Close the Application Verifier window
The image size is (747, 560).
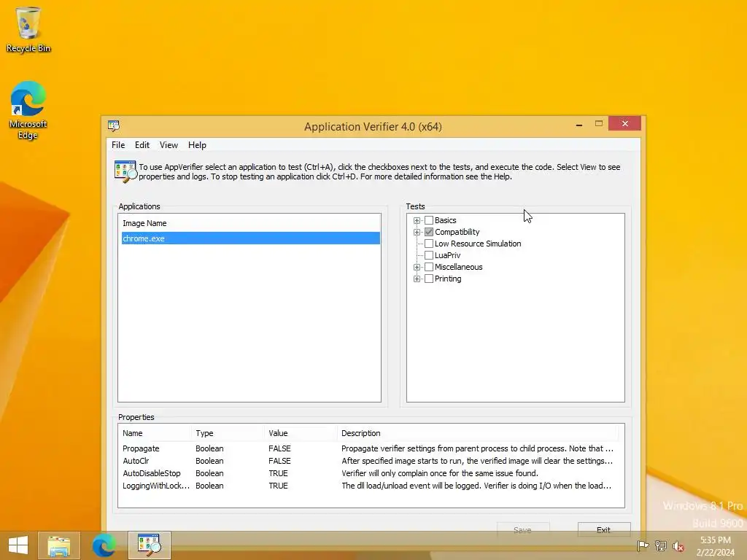click(x=624, y=124)
